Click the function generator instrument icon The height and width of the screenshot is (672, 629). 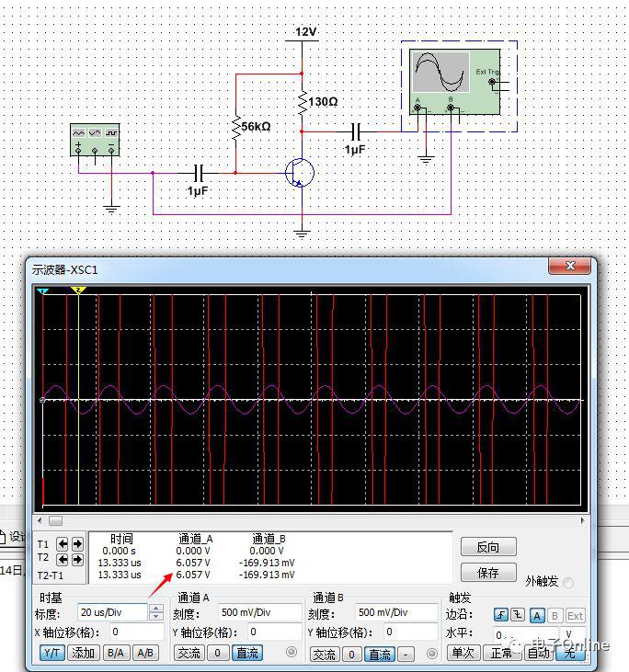(95, 141)
